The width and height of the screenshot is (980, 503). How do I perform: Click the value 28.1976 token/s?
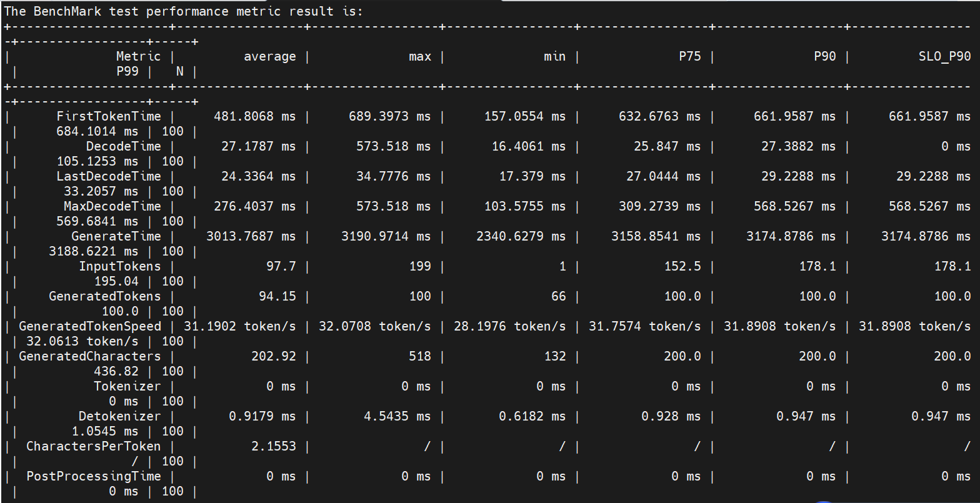click(510, 326)
